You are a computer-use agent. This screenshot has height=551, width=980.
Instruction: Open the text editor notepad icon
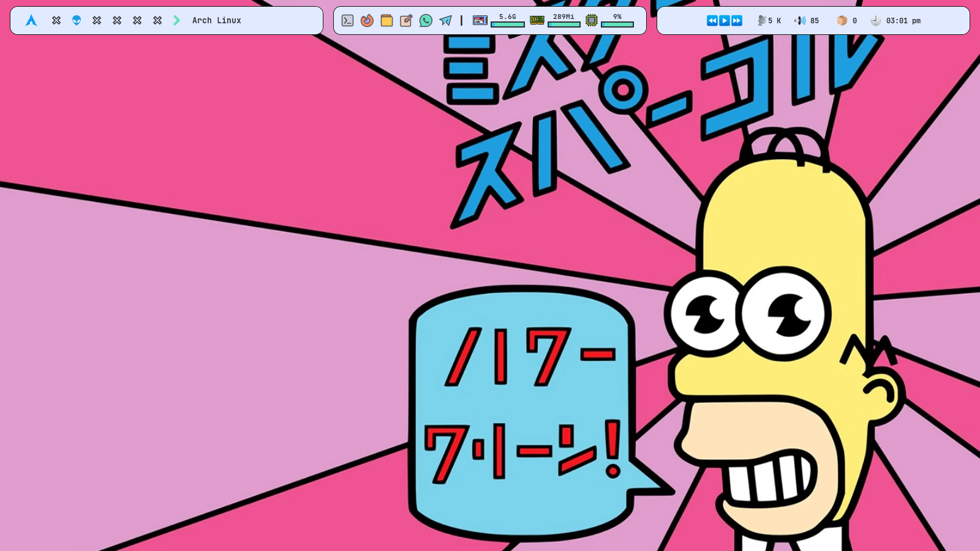[406, 21]
